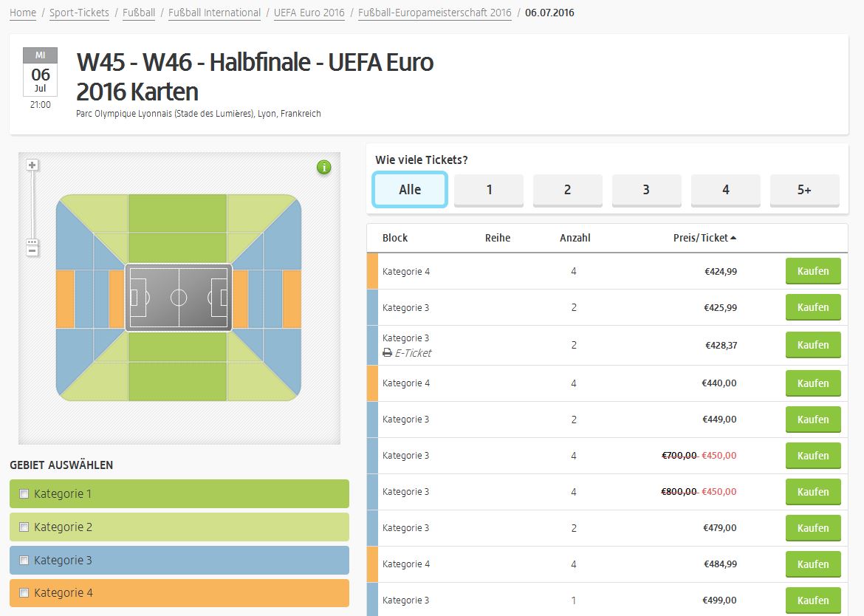
Task: Select the 'Alle' ticket quantity tab
Action: coord(410,190)
